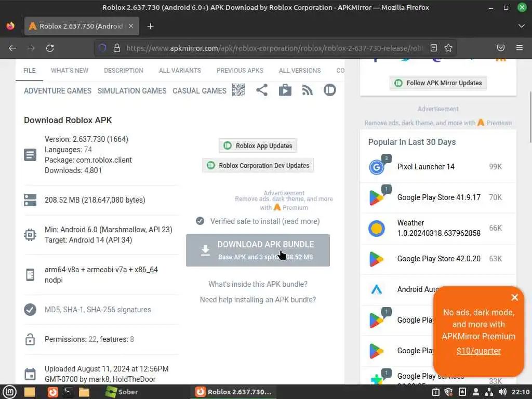This screenshot has width=532, height=399.
Task: Open ADVENTURE GAMES category link
Action: 58,91
